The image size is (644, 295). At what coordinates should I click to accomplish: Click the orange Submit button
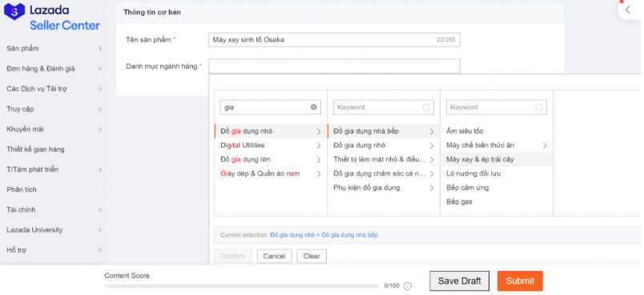click(520, 281)
